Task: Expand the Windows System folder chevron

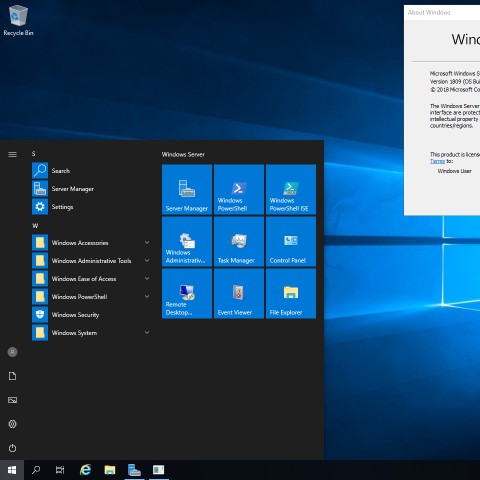Action: [147, 332]
